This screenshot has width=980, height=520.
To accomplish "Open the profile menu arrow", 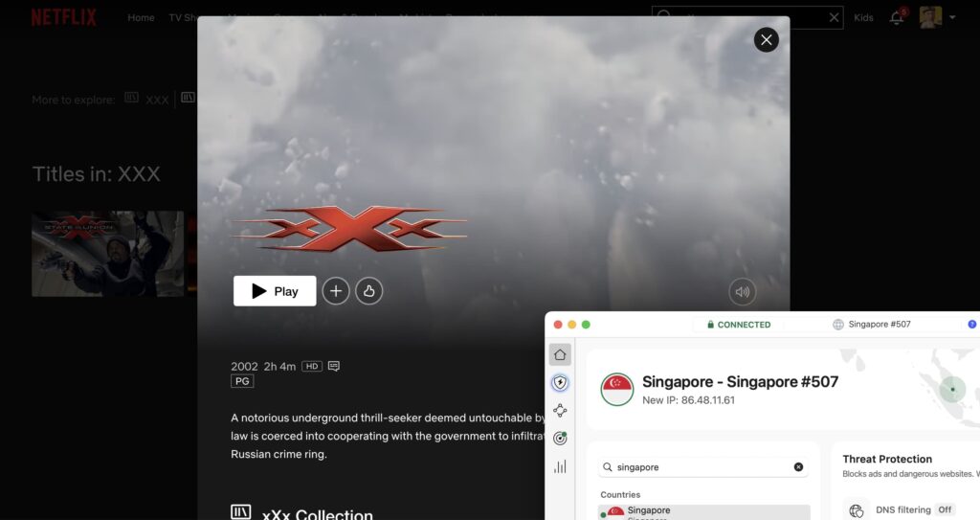I will pyautogui.click(x=952, y=17).
